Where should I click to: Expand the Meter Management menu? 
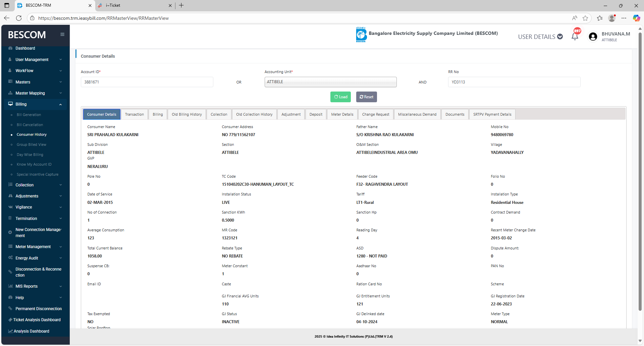[35, 247]
